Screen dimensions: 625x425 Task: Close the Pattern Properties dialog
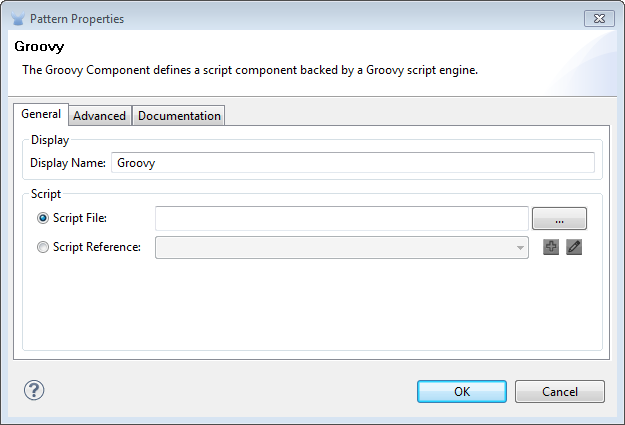(x=598, y=18)
